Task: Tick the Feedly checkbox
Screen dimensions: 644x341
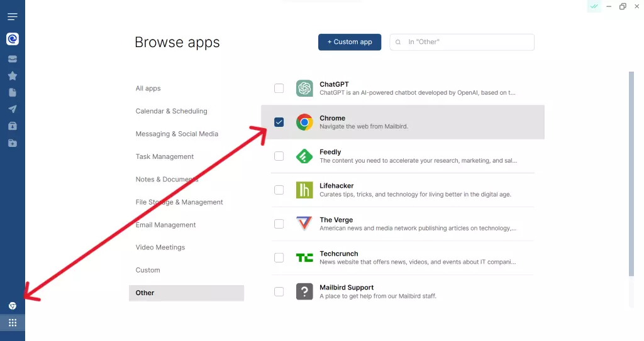Action: 279,156
